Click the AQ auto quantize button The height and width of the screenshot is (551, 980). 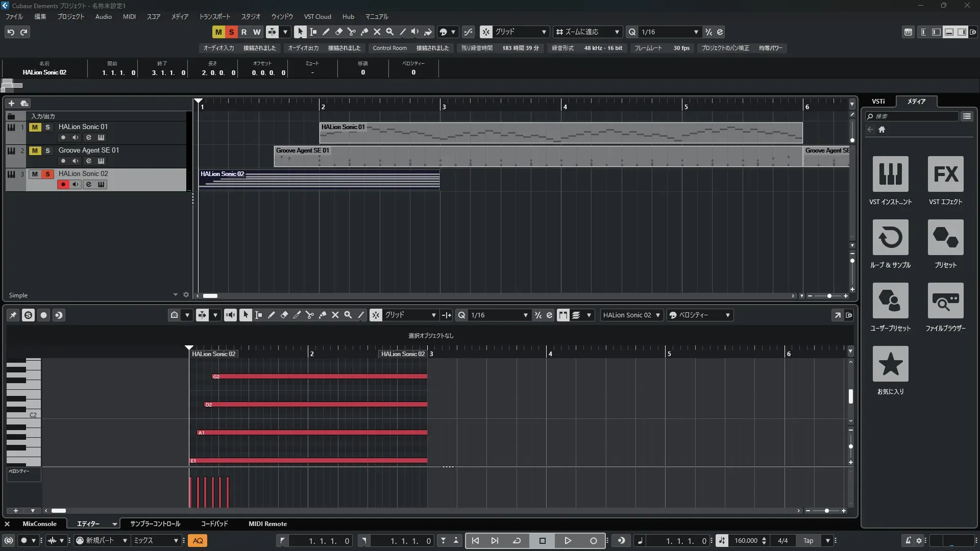(198, 540)
